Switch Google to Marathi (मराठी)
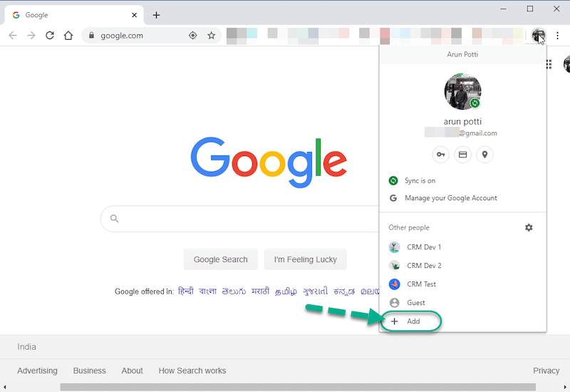 pos(260,292)
